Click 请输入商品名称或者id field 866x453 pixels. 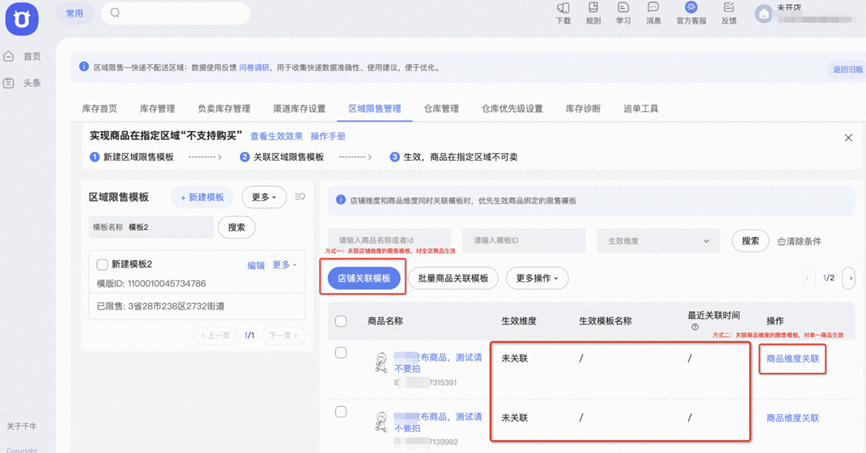[x=389, y=240]
